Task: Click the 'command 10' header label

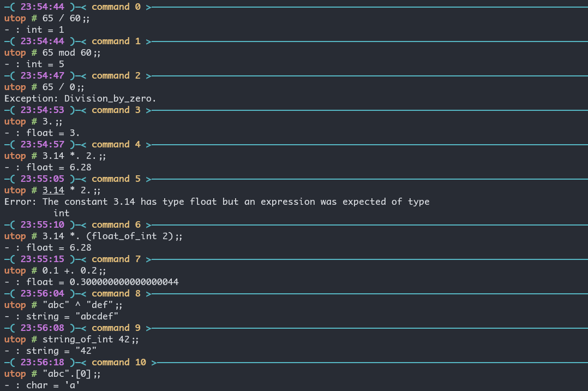Action: pyautogui.click(x=118, y=362)
